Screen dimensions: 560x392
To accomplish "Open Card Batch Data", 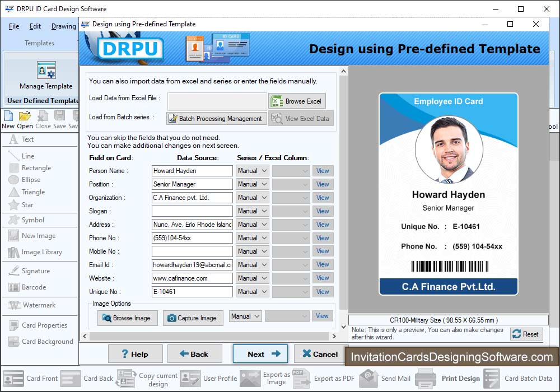I will 518,379.
